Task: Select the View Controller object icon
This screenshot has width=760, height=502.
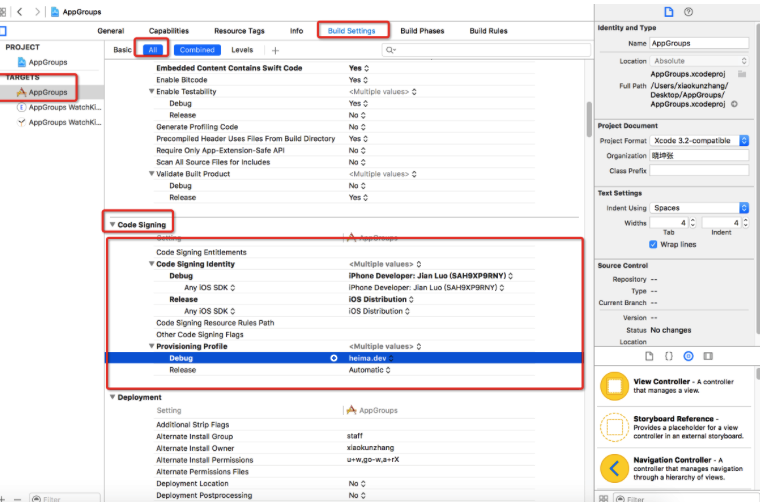Action: coord(614,386)
